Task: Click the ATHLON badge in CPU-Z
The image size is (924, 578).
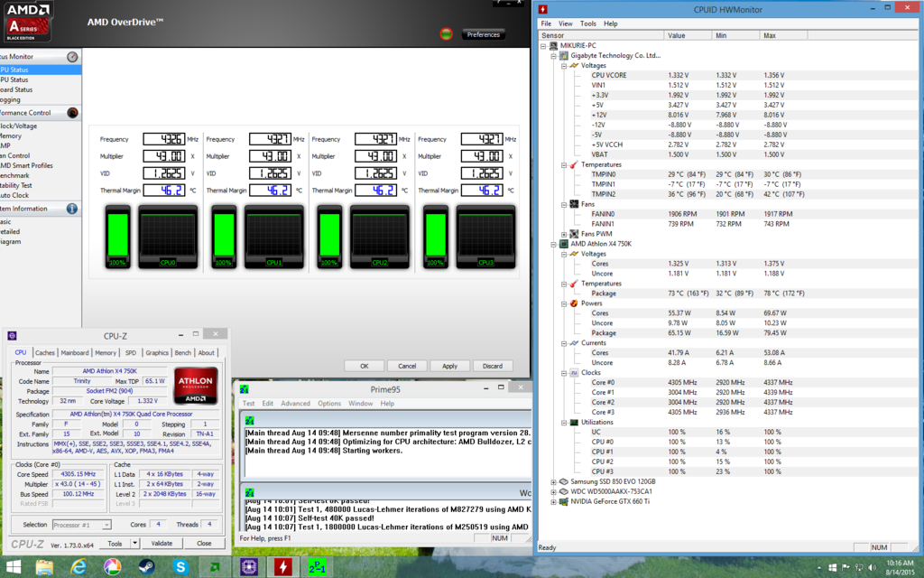Action: tap(195, 383)
